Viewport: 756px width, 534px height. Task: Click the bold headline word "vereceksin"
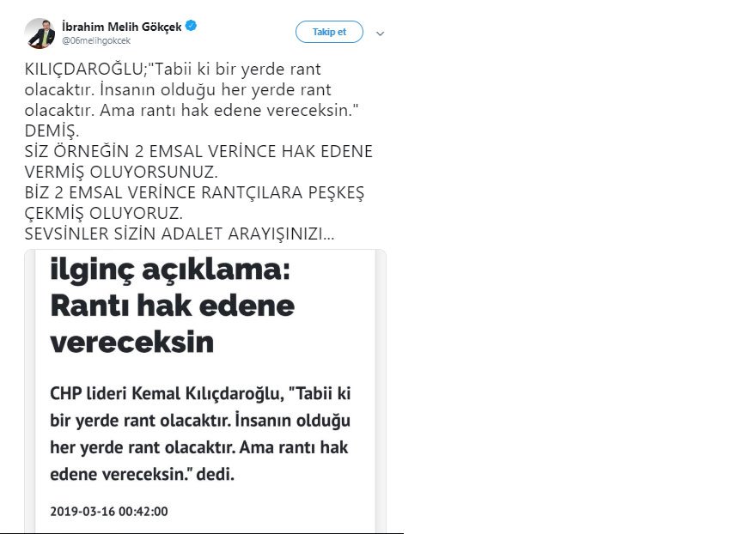(131, 342)
